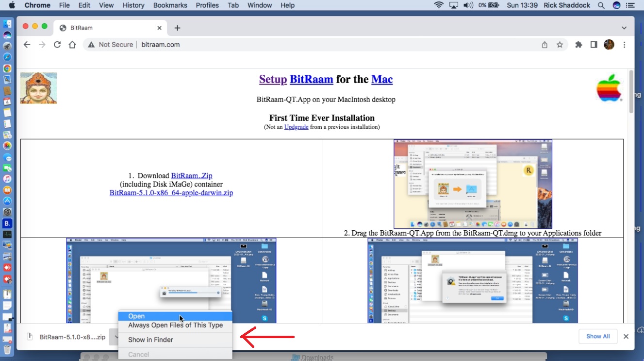The image size is (644, 361).
Task: Click the volume speaker icon
Action: [x=468, y=5]
